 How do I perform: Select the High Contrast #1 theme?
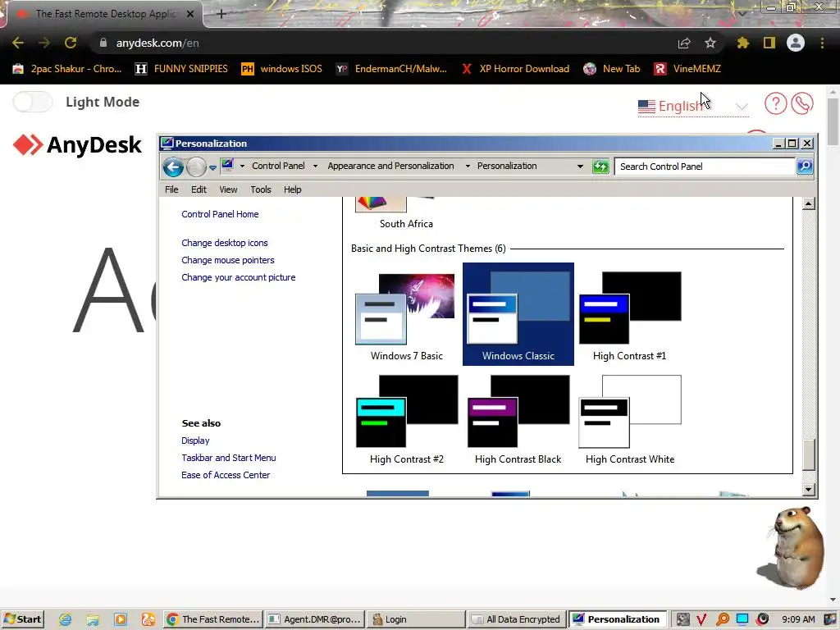pos(629,315)
